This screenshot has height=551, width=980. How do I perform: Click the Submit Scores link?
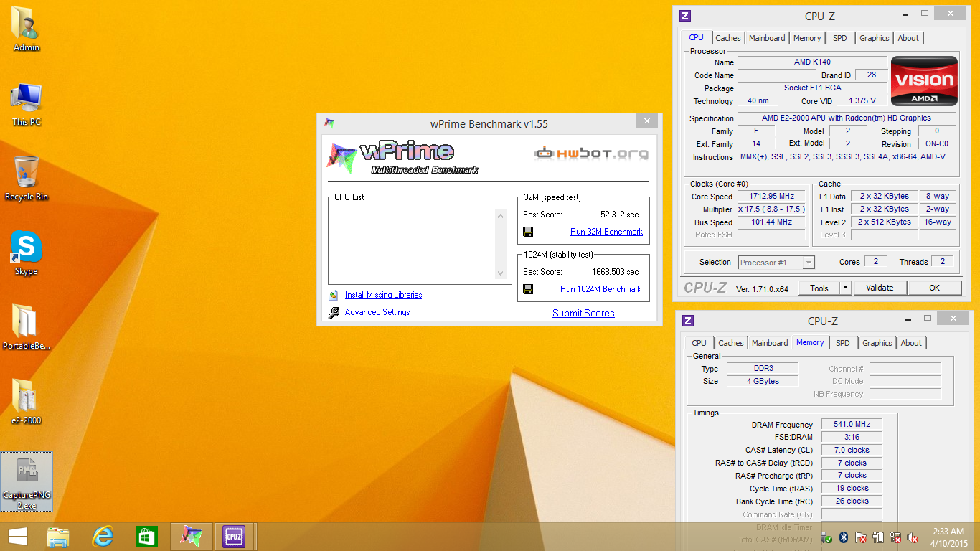(x=583, y=313)
